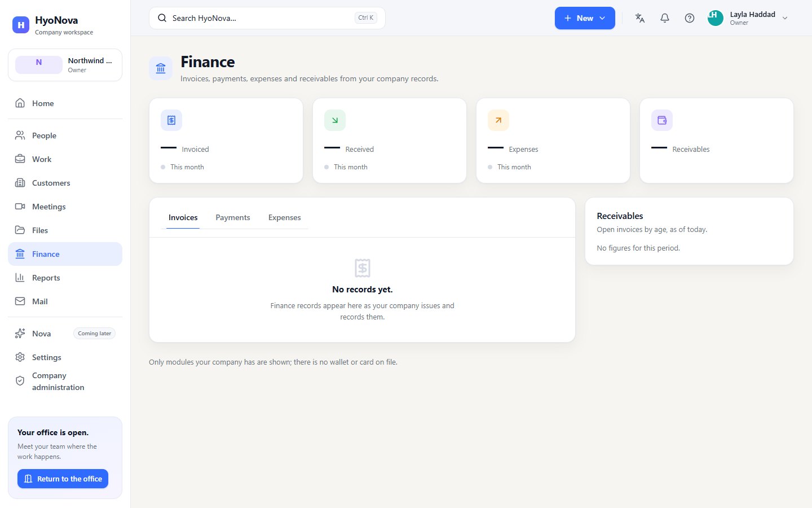This screenshot has width=812, height=508.
Task: Go to Home in the sidebar
Action: pos(65,103)
